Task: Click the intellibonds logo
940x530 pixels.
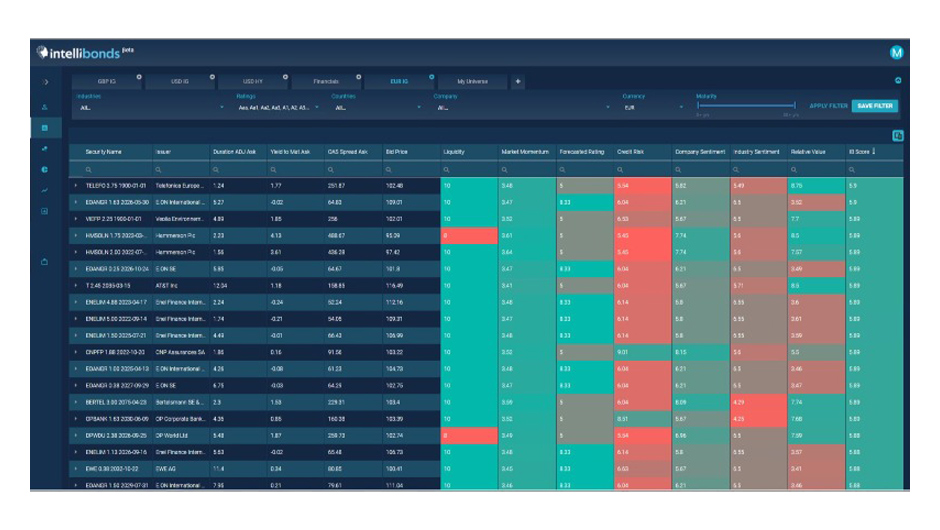Action: pos(85,53)
